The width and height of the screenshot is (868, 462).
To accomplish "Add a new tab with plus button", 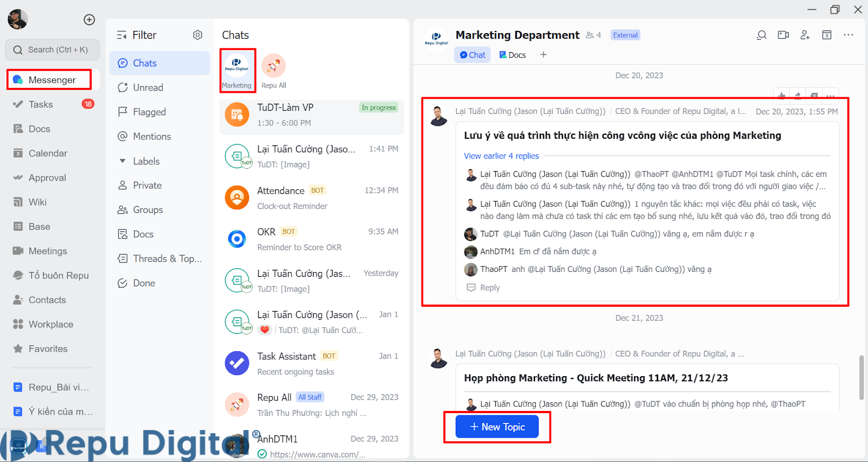I will [x=544, y=55].
